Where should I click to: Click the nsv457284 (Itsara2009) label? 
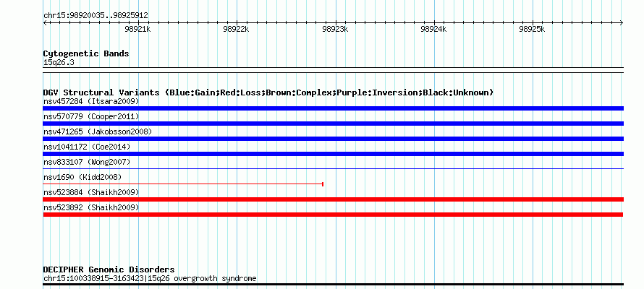91,101
